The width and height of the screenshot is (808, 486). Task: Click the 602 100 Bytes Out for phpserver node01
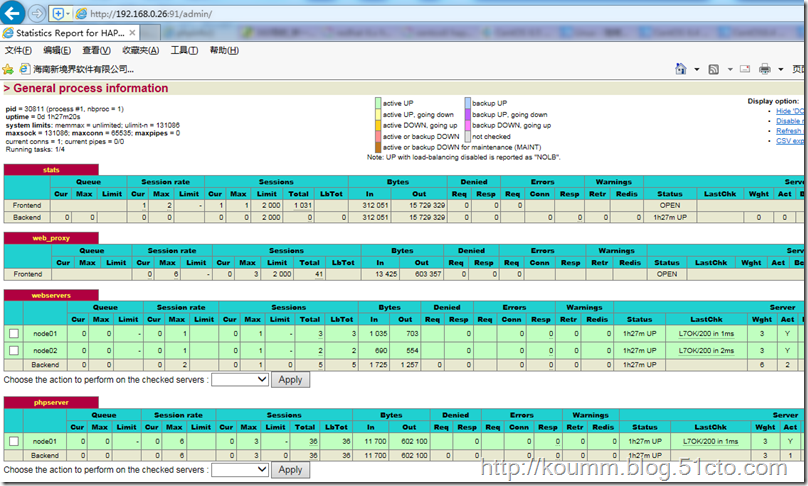414,441
